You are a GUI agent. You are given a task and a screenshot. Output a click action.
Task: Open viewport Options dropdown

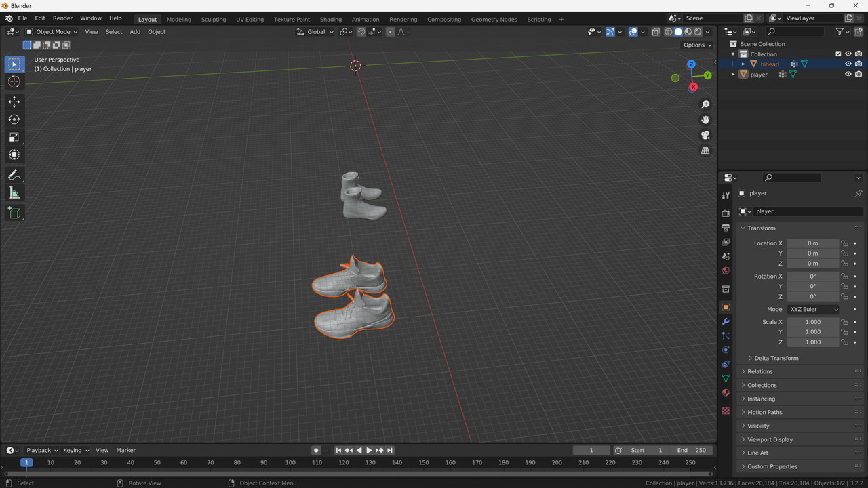tap(697, 45)
